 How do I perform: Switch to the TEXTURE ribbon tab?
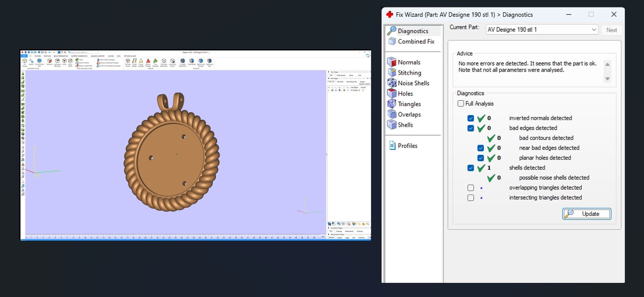click(x=37, y=56)
